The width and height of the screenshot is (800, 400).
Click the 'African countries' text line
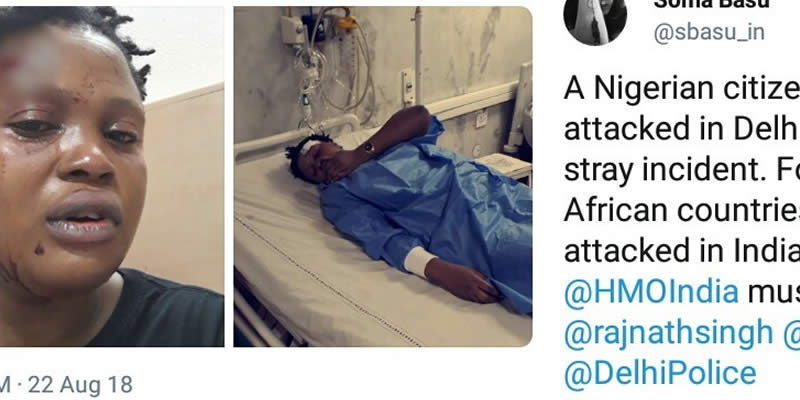[x=682, y=210]
